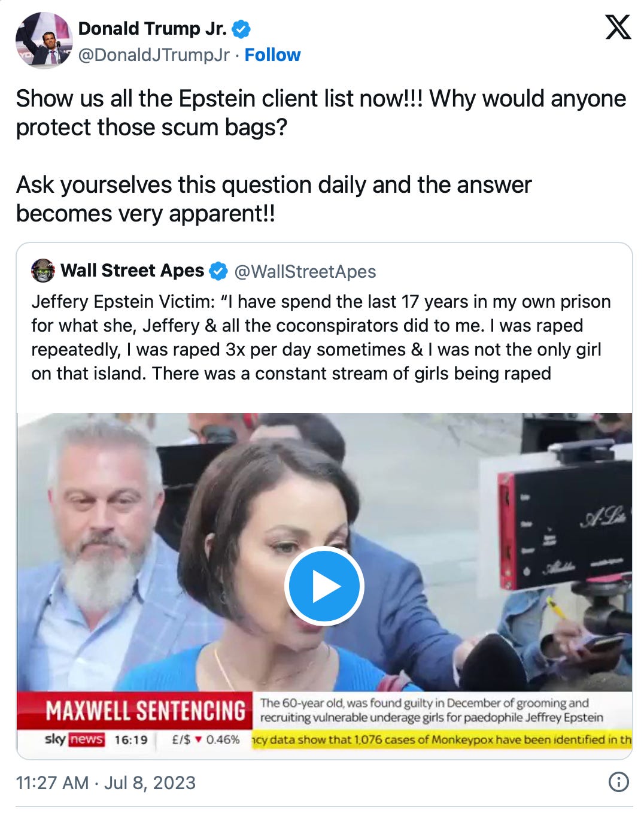Open the 11:27 AM · Jul 8, 2023 timestamp
This screenshot has height=813, width=644.
coord(106,782)
